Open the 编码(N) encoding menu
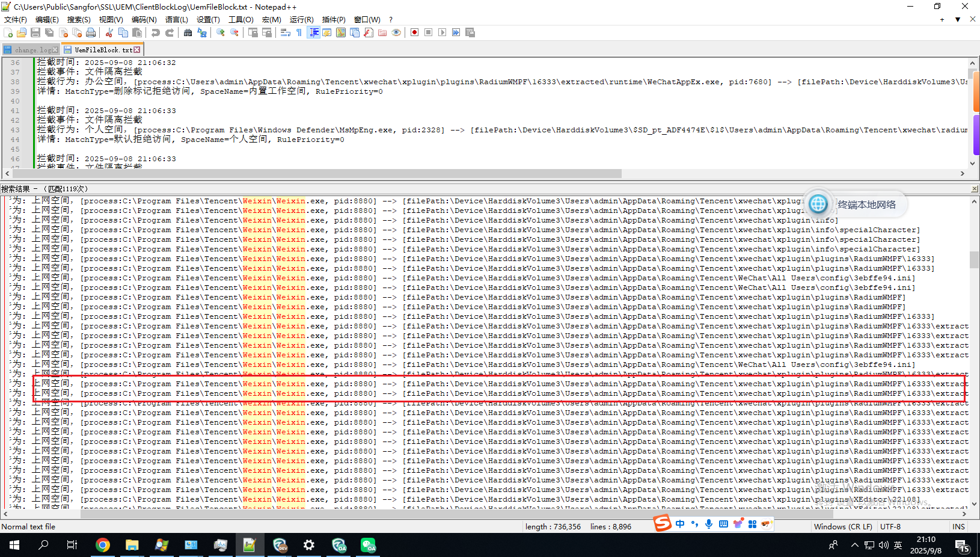The image size is (980, 557). 144,20
